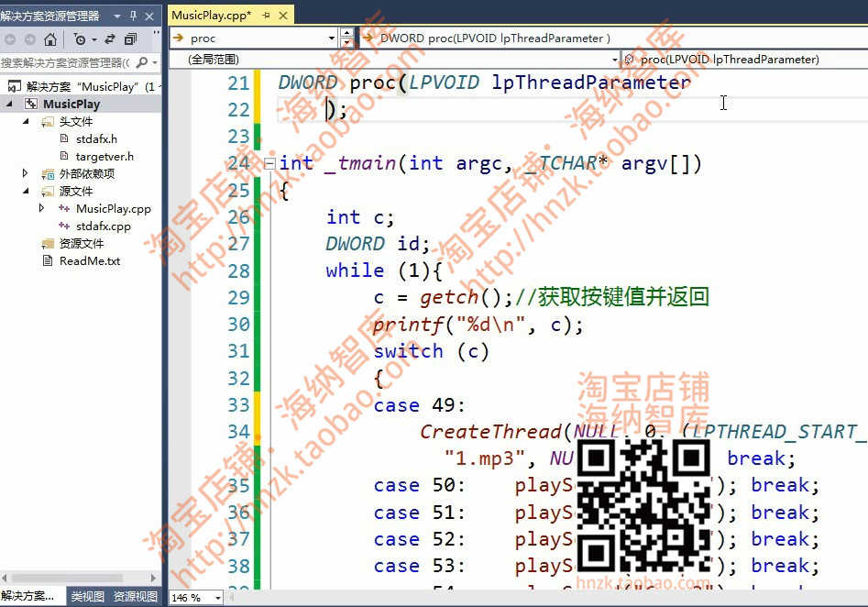This screenshot has width=868, height=607.
Task: Switch to the 类视图 bottom tab
Action: 87,597
